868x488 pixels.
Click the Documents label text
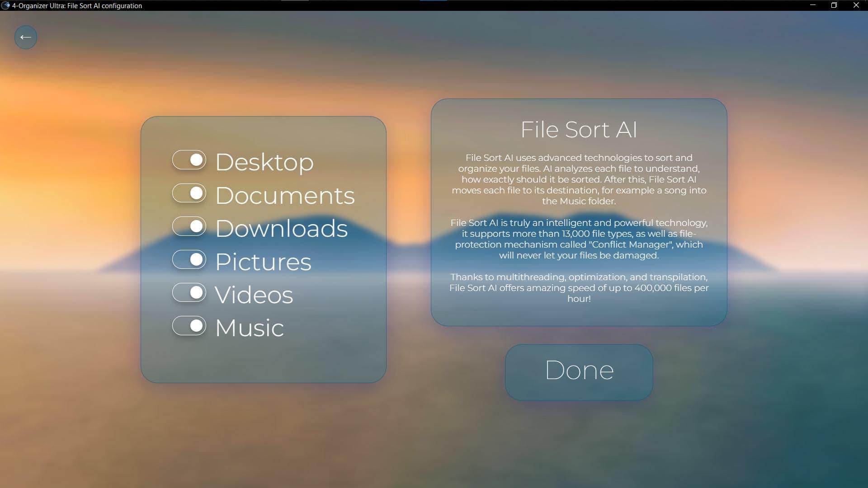pos(285,195)
